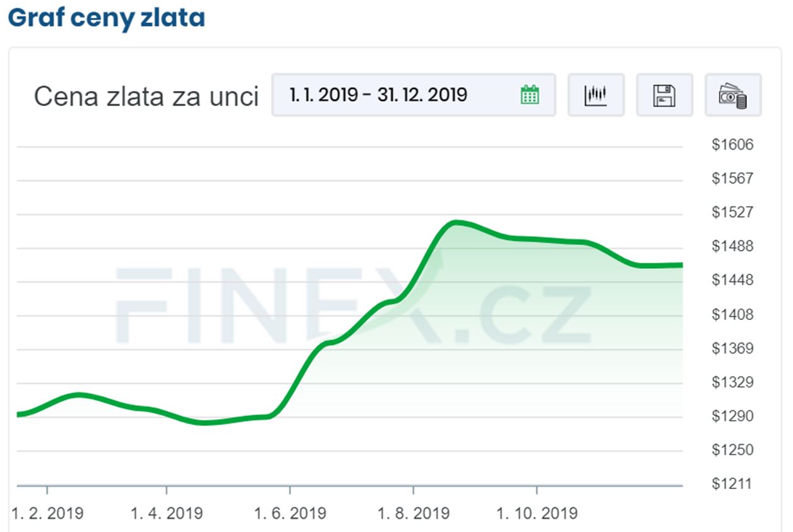The height and width of the screenshot is (532, 793).
Task: Select the 1. 2. 2019 axis date
Action: pos(47,513)
